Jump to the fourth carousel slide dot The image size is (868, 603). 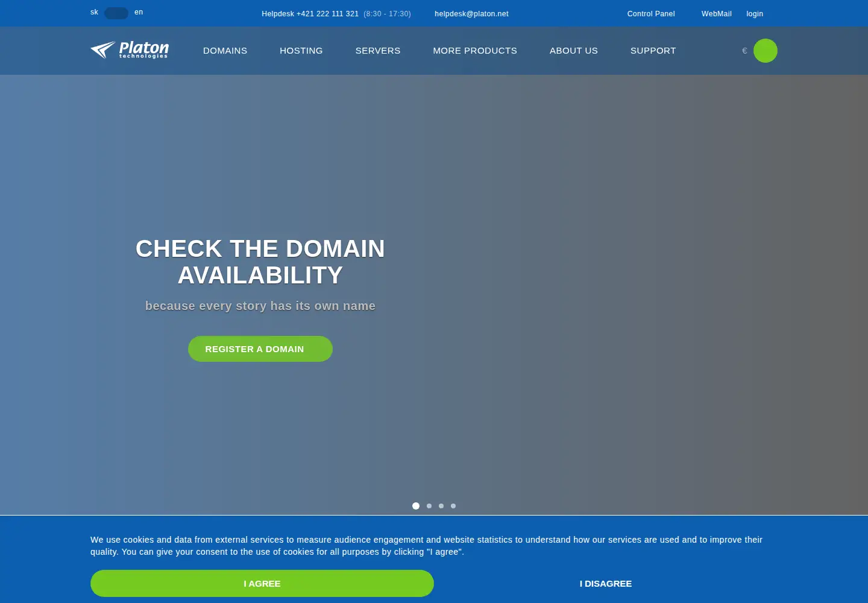tap(453, 506)
